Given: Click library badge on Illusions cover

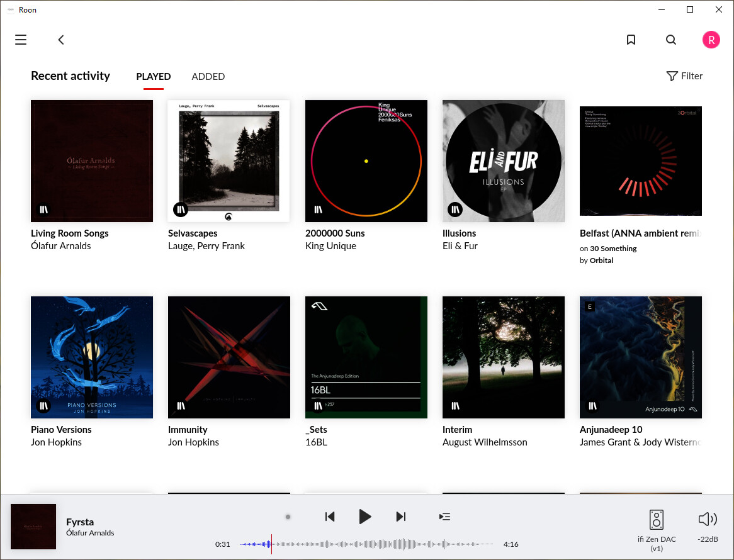Looking at the screenshot, I should coord(455,210).
